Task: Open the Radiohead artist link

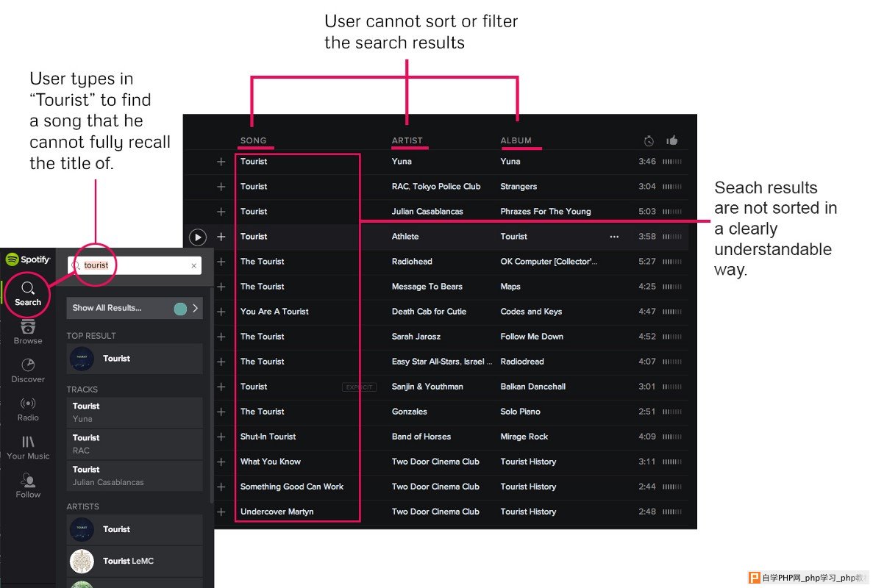Action: tap(412, 262)
